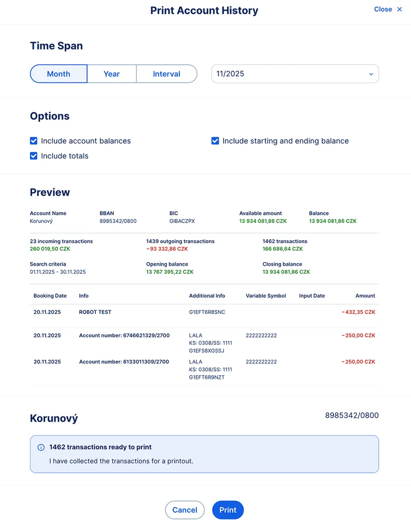Uncheck Include account balances
The width and height of the screenshot is (411, 532).
(x=33, y=141)
